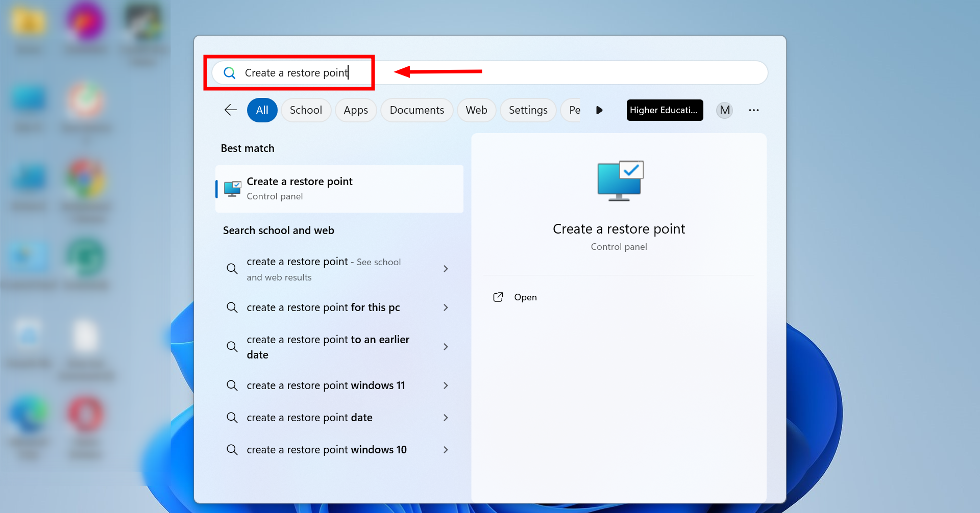Expand the 'create a restore point for this pc' suggestion
This screenshot has width=980, height=513.
(446, 307)
